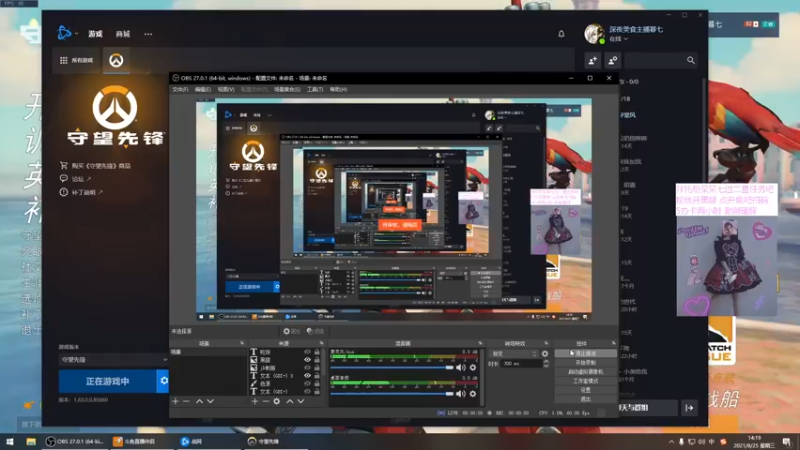The image size is (800, 450).
Task: Open Windows Start menu
Action: click(x=10, y=441)
